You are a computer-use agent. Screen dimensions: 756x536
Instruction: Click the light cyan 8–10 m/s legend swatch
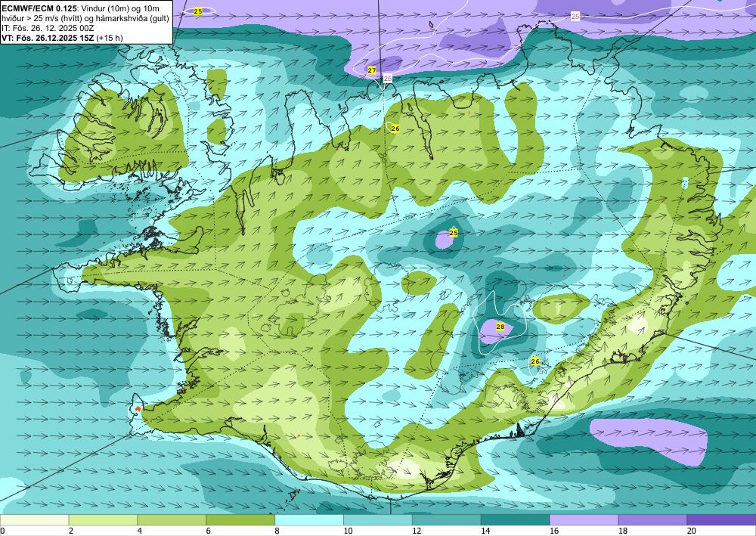pyautogui.click(x=309, y=520)
